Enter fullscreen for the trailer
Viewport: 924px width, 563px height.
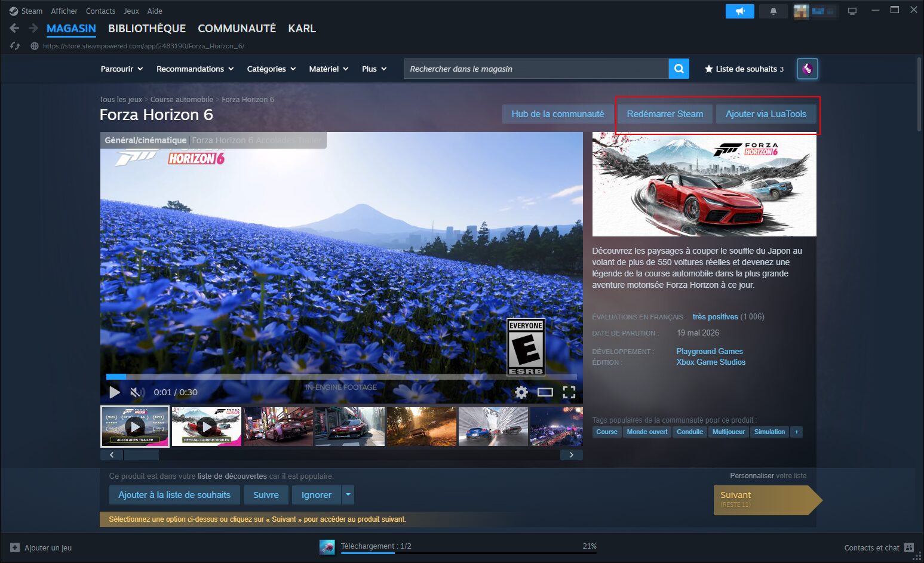tap(569, 392)
